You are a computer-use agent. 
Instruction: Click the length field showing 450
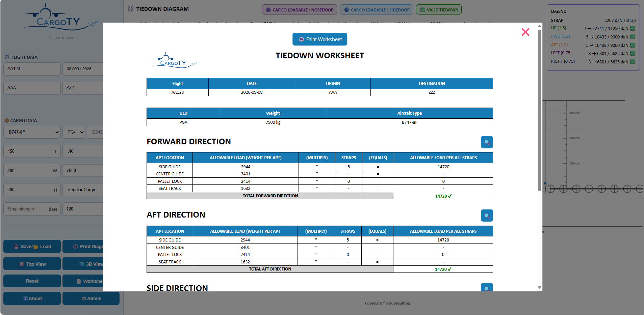coord(32,151)
